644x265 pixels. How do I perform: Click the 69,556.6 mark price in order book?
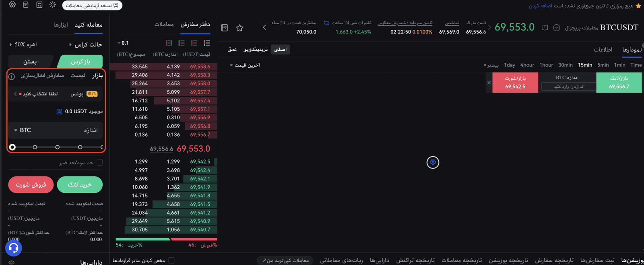click(161, 149)
